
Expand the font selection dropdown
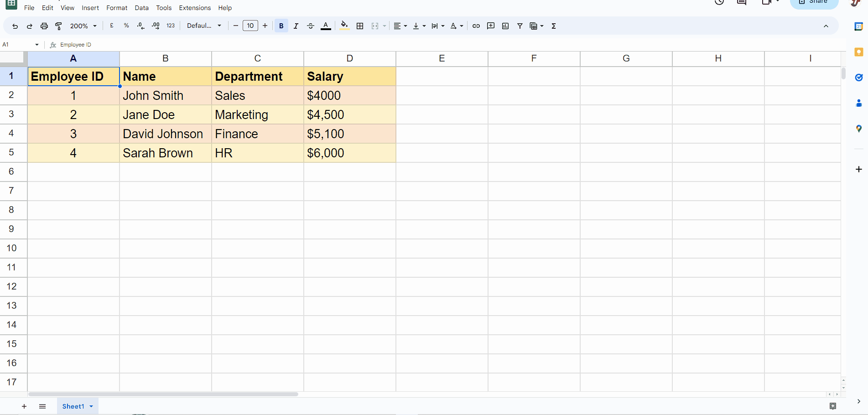coord(204,26)
